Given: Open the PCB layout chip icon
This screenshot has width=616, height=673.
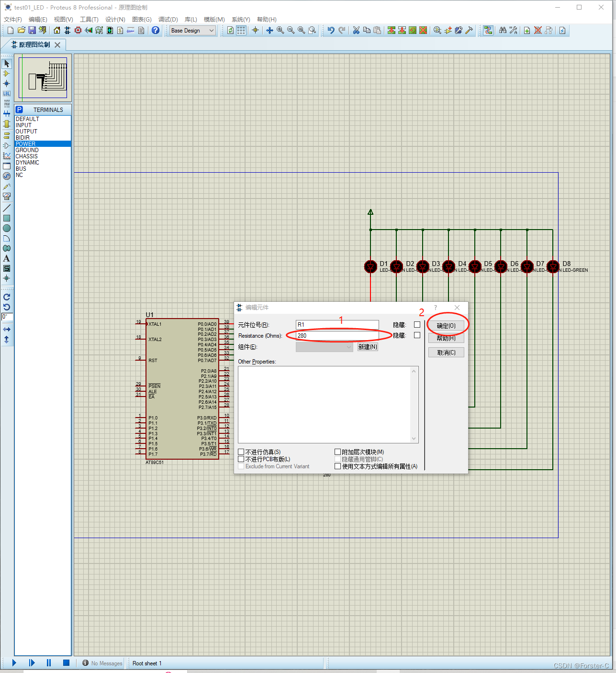Looking at the screenshot, I should tap(78, 30).
